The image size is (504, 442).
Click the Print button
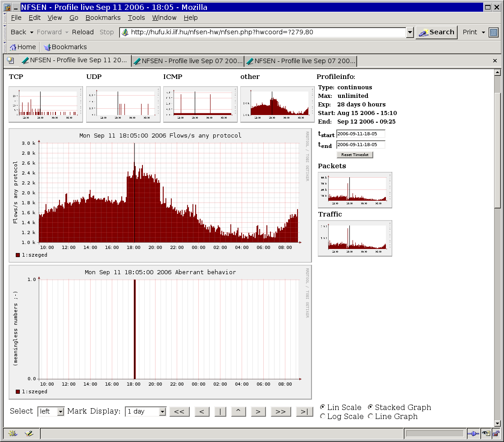coord(470,32)
